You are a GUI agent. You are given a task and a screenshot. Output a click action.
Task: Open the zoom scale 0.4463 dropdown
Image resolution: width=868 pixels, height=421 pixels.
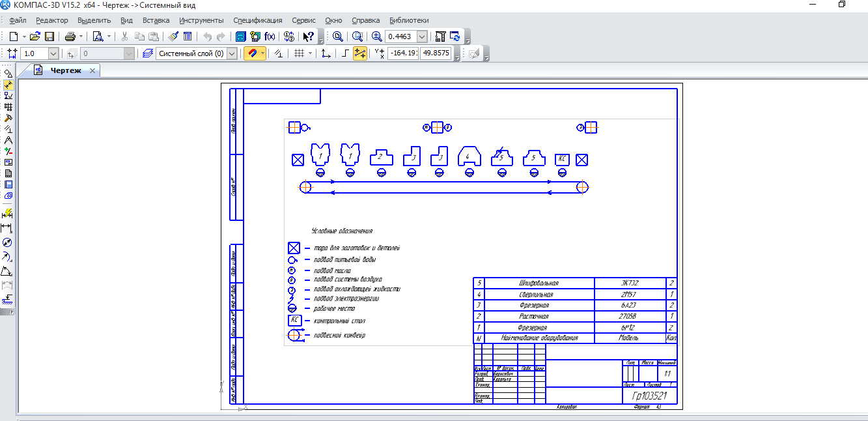point(422,36)
